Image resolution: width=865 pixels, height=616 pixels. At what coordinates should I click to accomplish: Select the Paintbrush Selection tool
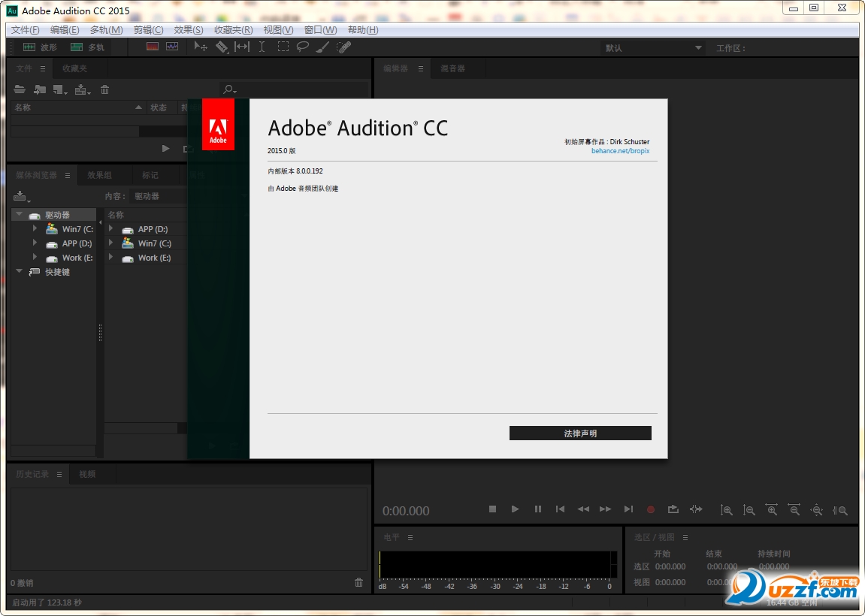coord(322,47)
